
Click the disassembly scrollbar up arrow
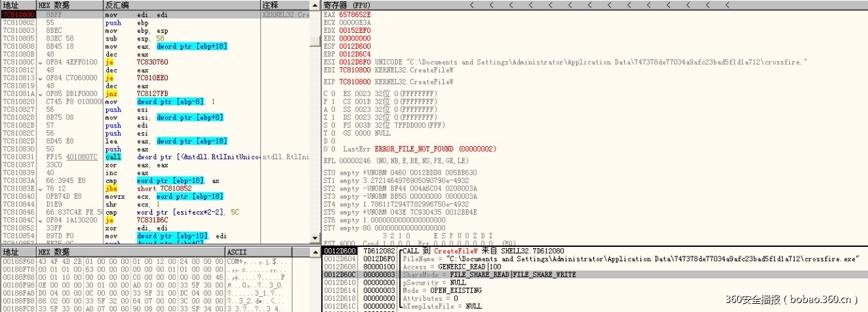point(317,5)
